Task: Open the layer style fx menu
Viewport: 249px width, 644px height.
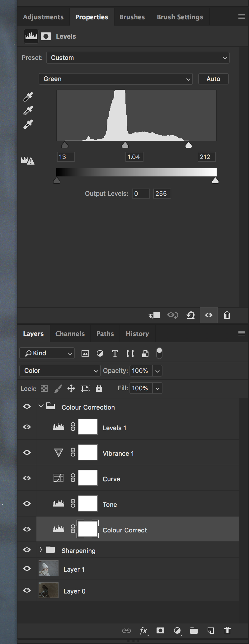Action: point(143,631)
